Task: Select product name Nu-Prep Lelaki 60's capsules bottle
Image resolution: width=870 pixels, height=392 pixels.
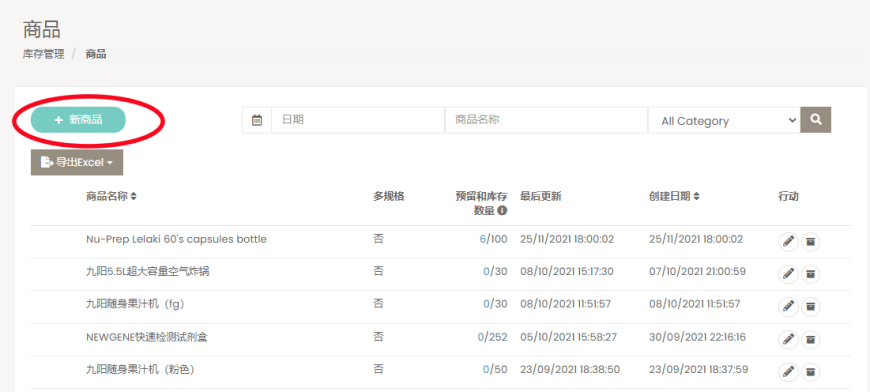Action: 176,240
